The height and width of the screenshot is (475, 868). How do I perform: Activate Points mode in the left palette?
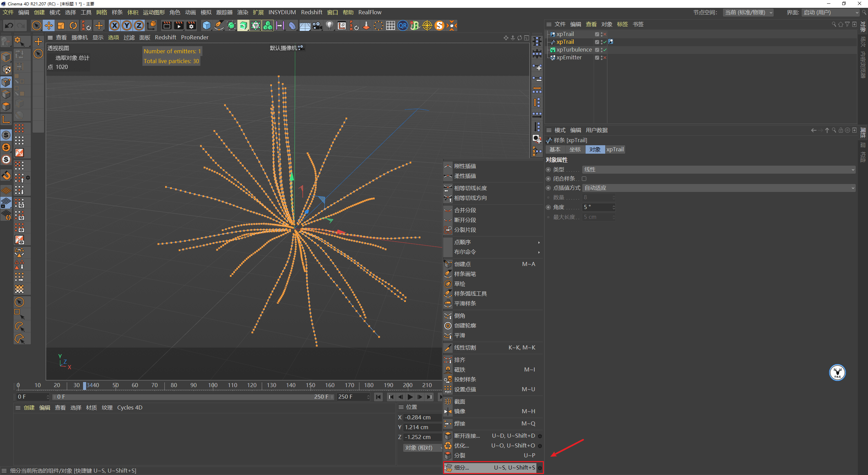click(x=6, y=81)
